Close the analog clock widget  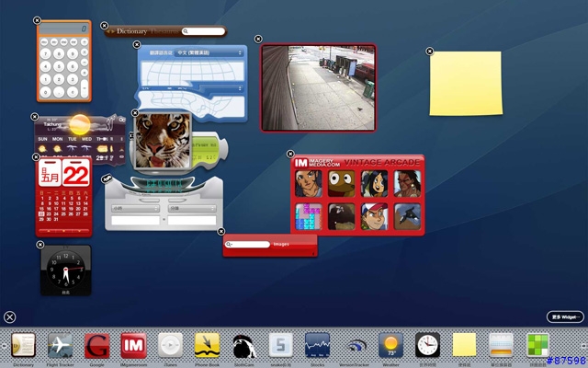coord(40,245)
